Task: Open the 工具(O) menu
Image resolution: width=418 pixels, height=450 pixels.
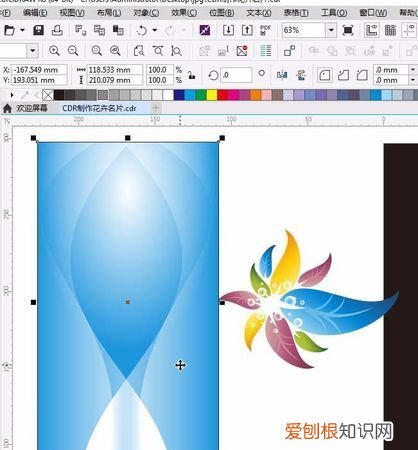Action: (x=334, y=13)
